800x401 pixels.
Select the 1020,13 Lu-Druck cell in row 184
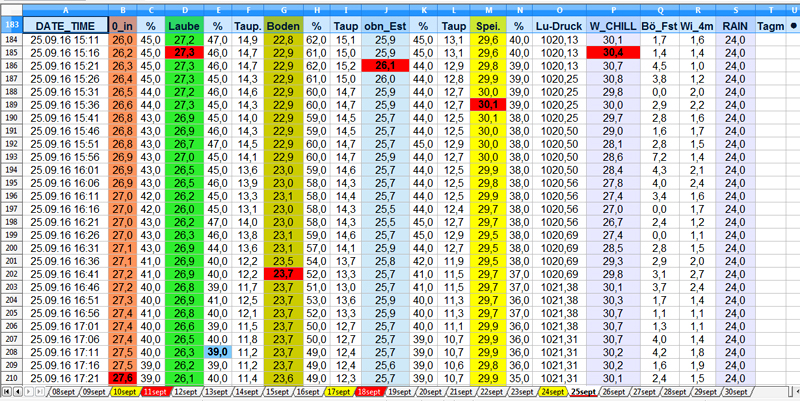[x=559, y=40]
